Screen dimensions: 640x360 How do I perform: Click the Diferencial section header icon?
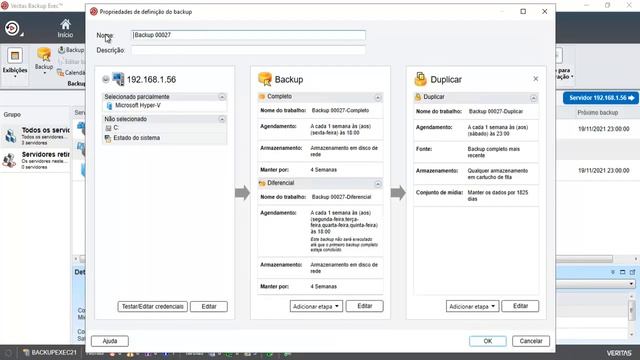click(262, 183)
